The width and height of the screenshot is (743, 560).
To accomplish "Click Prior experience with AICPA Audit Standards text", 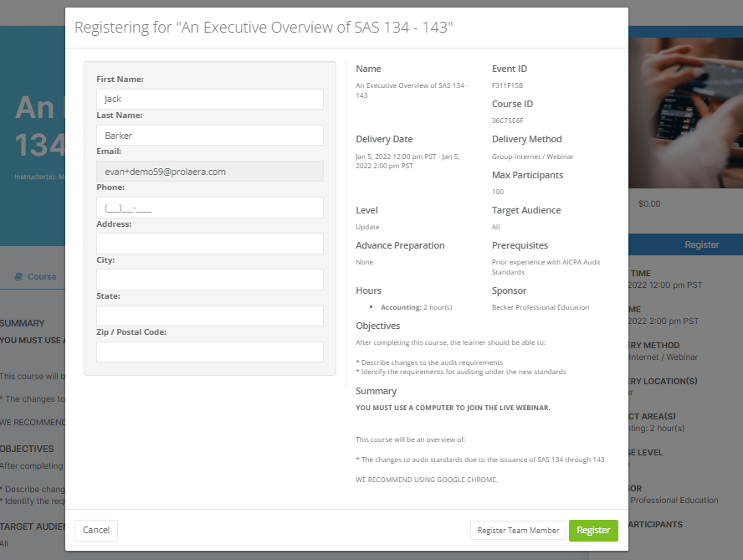I will coord(546,267).
